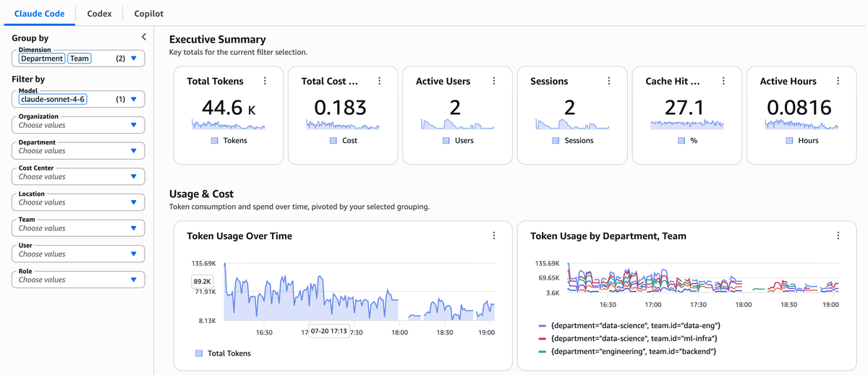Click the Team chip in Dimension
Image resolution: width=868 pixels, height=375 pixels.
[80, 59]
